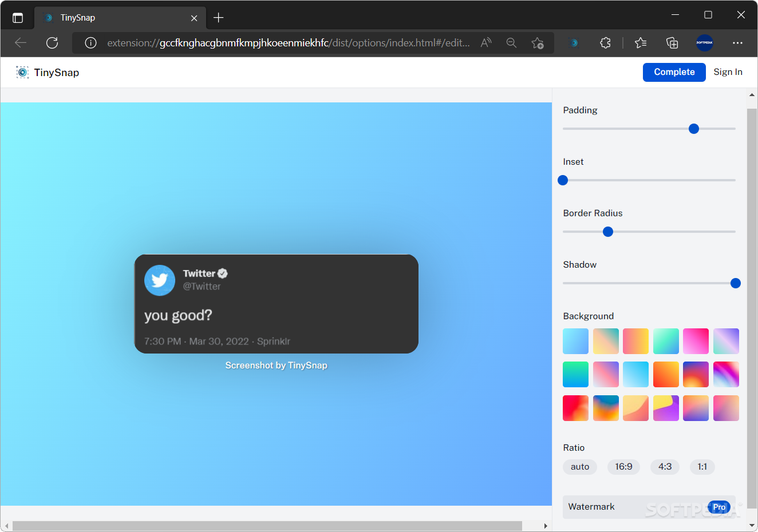Open the Collections icon

click(x=672, y=43)
